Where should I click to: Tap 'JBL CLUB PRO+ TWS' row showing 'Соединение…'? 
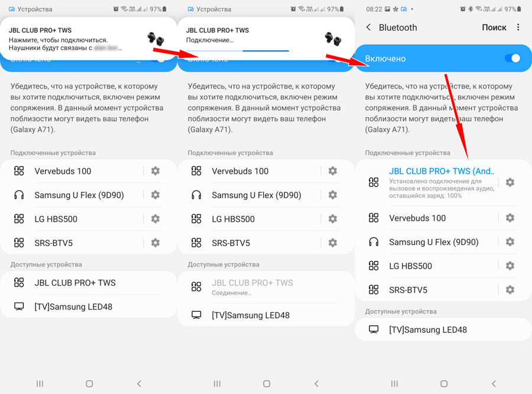click(x=266, y=287)
